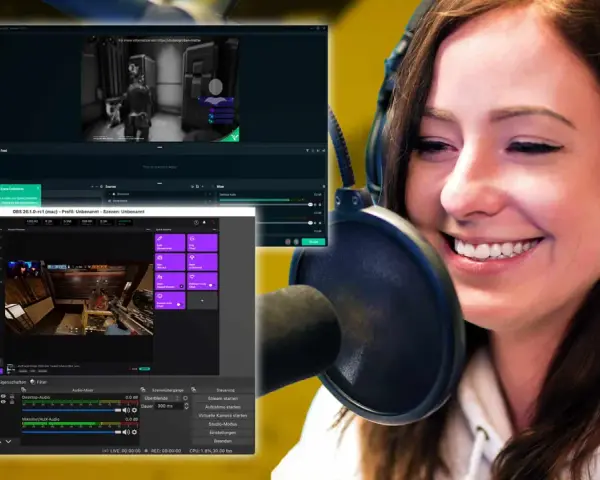Remove a scene with the Scenes minus icon
The image size is (600, 480).
[96, 187]
